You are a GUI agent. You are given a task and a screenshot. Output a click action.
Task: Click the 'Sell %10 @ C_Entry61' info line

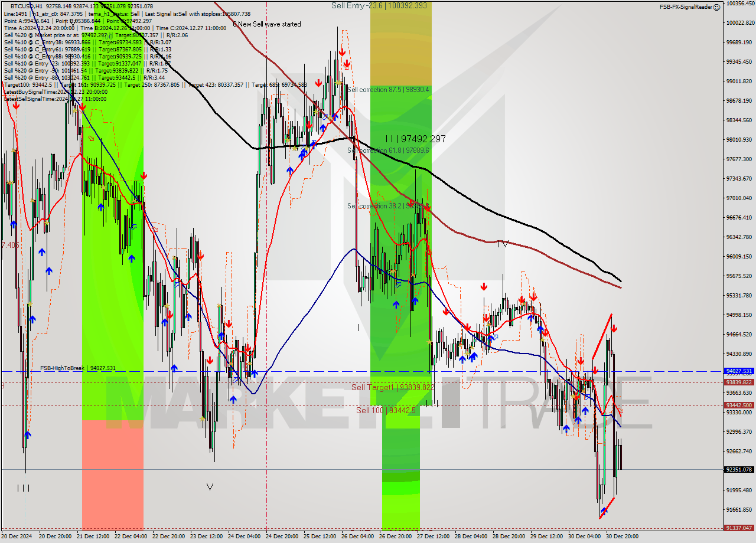click(x=87, y=49)
